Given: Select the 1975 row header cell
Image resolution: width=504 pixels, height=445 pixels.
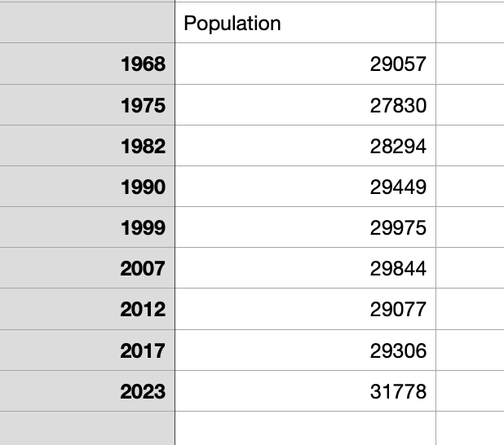Looking at the screenshot, I should coord(87,105).
